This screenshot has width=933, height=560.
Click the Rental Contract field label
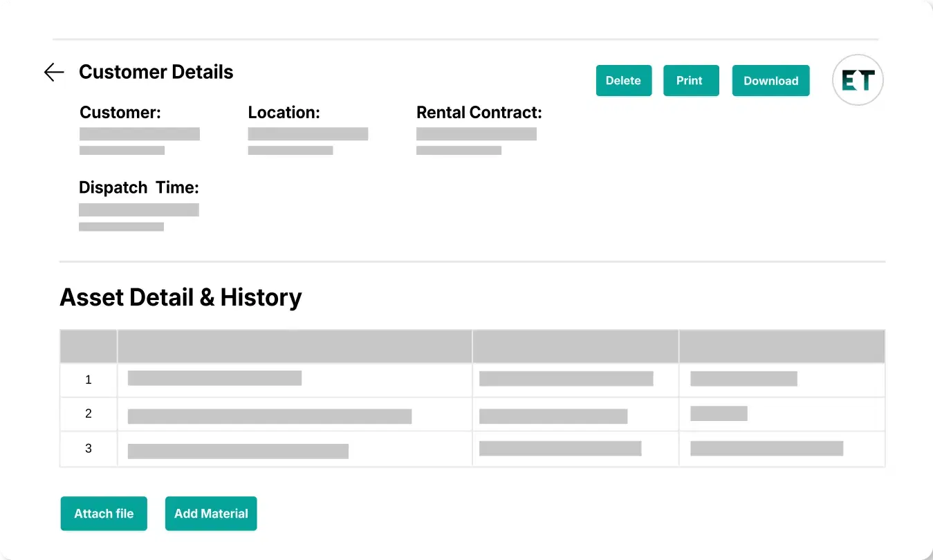click(x=479, y=113)
